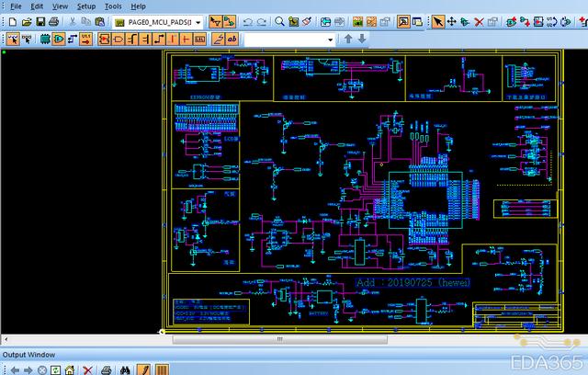The height and width of the screenshot is (375, 588).
Task: Click the Open folder icon
Action: [x=27, y=22]
